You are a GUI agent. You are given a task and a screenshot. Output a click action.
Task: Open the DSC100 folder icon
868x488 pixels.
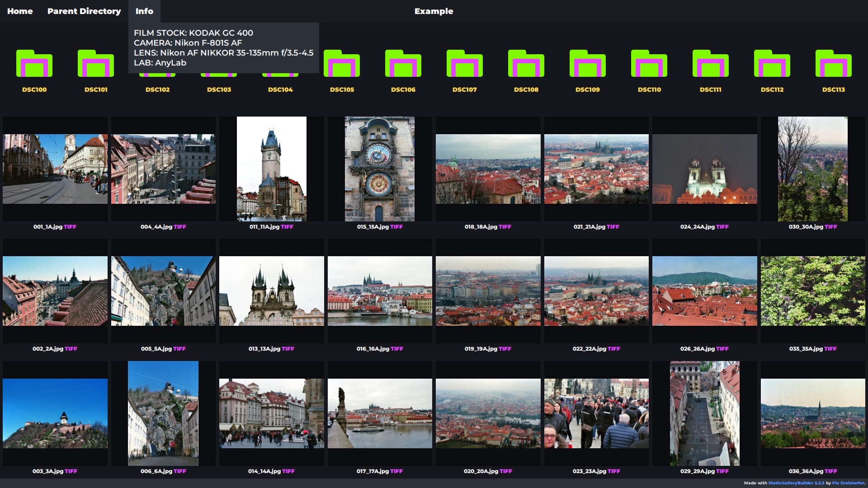(x=34, y=64)
